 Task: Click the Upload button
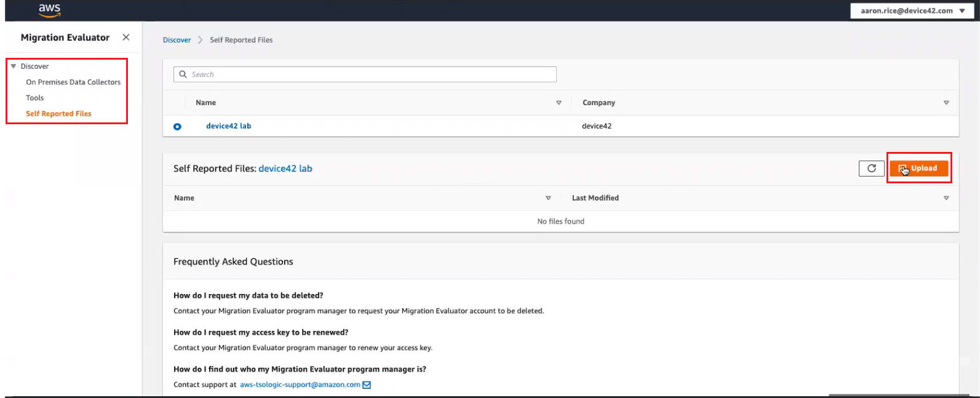[x=918, y=168]
